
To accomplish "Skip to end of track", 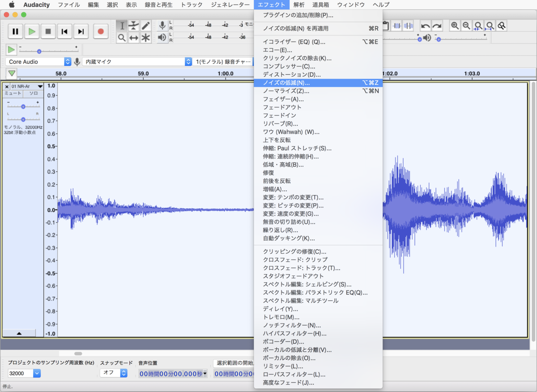I will tap(81, 31).
